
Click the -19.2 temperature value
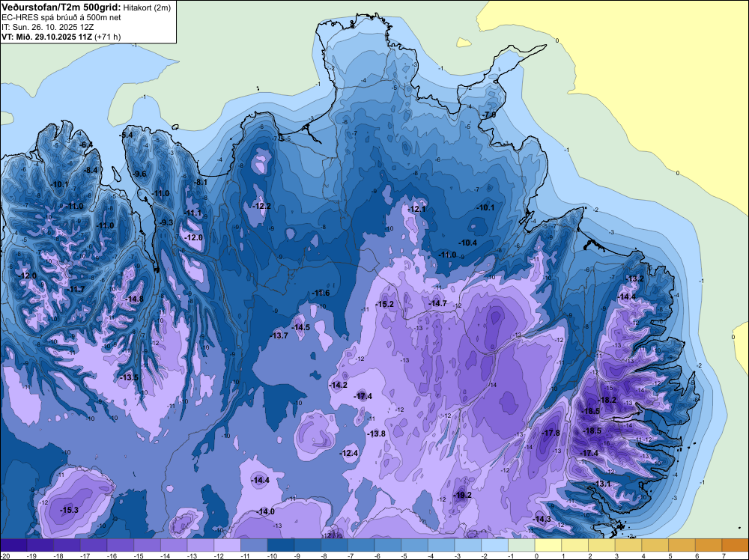point(463,496)
